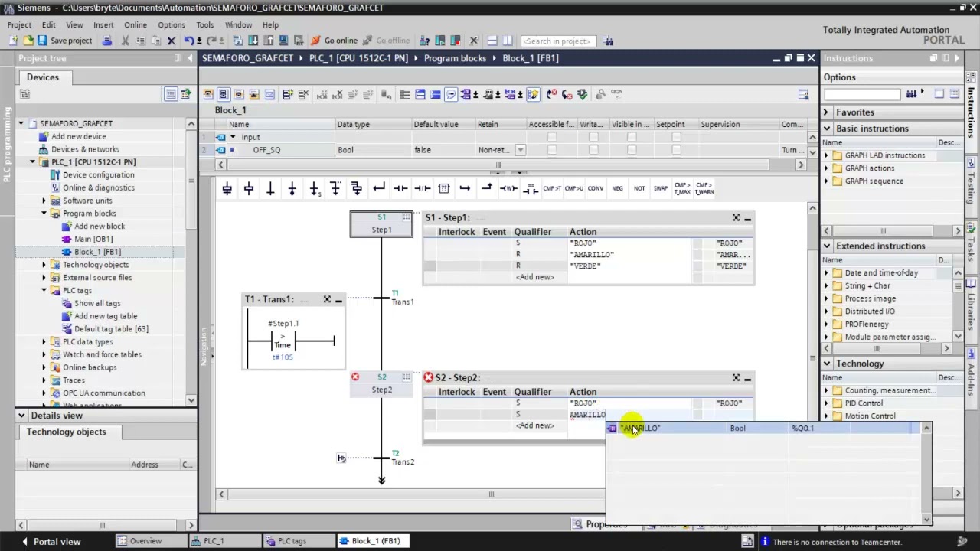Click the new project icon

14,41
